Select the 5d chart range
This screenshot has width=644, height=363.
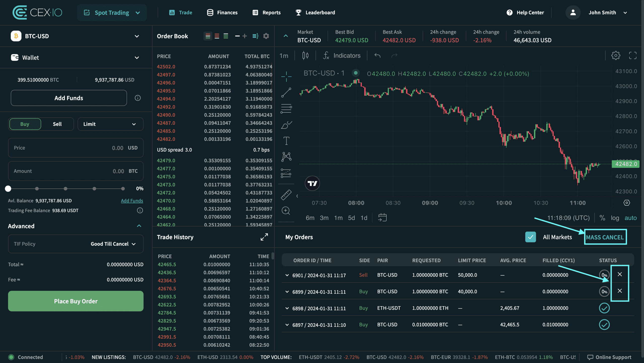point(351,218)
